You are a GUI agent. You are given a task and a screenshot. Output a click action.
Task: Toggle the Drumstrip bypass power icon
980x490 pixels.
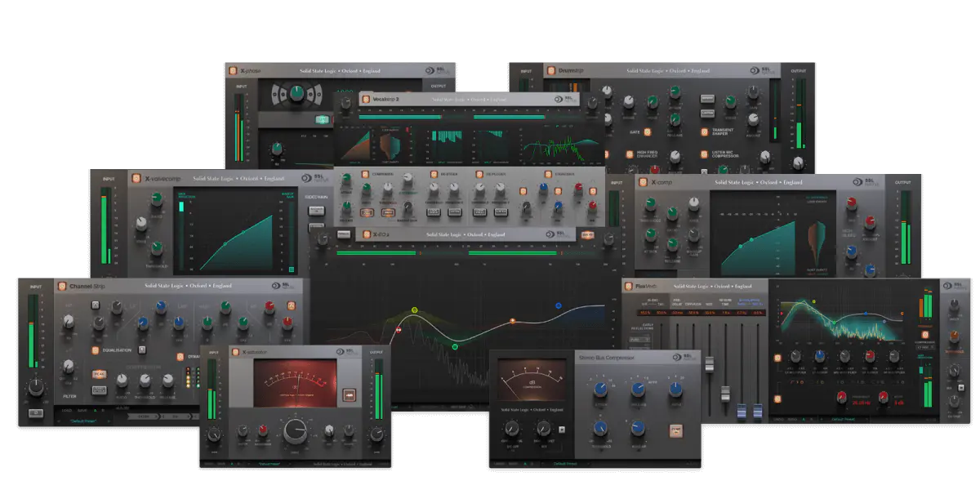coord(550,71)
